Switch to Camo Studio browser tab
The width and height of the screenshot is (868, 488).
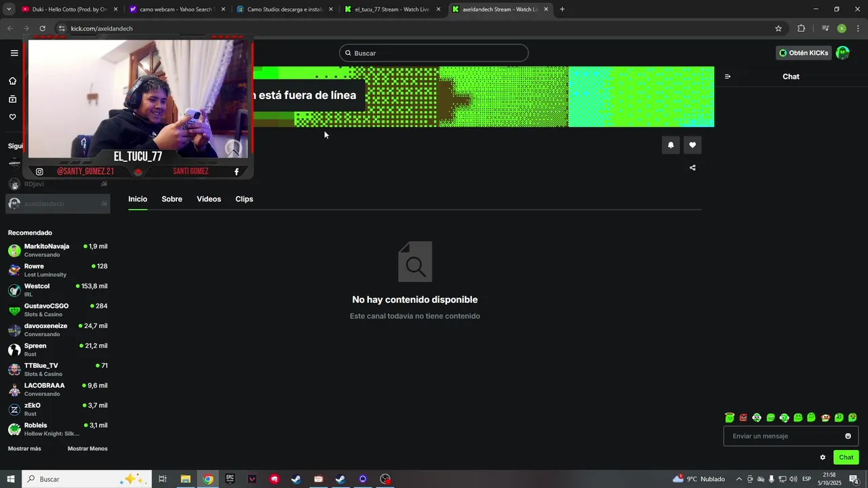285,9
